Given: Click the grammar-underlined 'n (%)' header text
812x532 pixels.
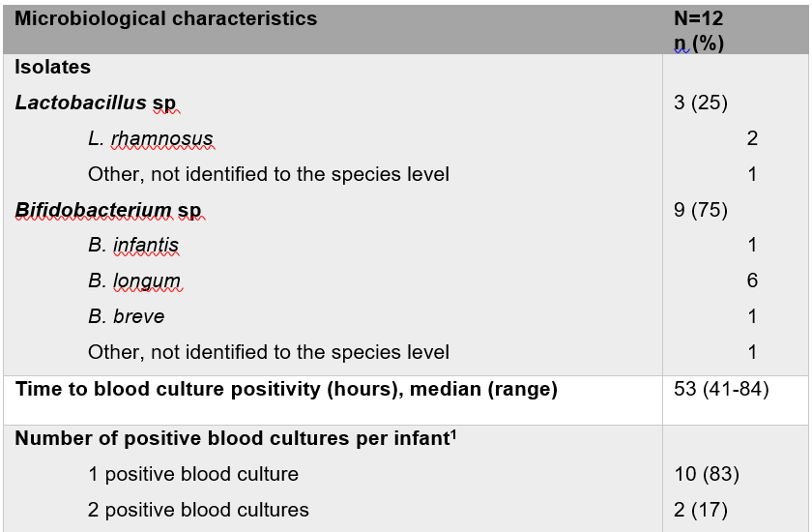Looking at the screenshot, I should (699, 43).
